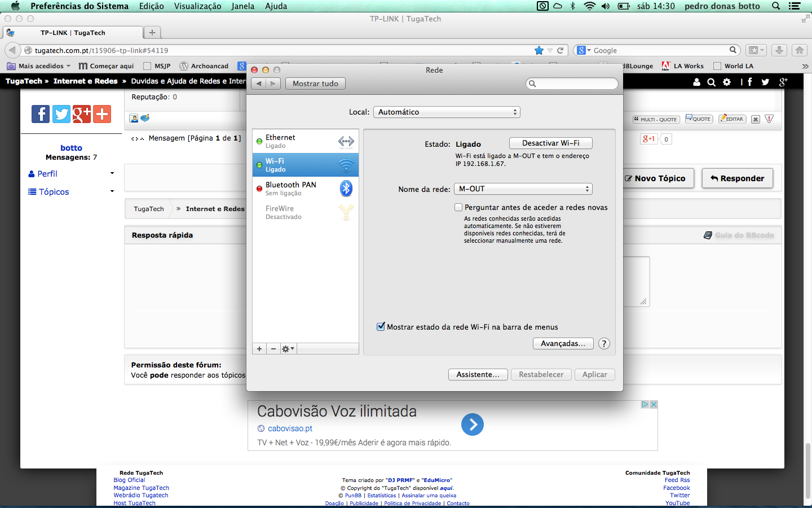Remove the selected network service with minus button
Viewport: 812px width, 508px height.
tap(273, 349)
